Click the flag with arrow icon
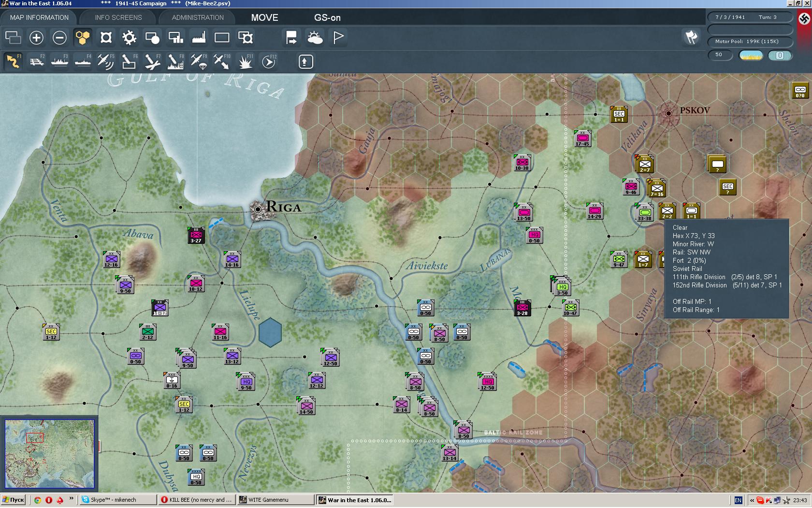 (x=291, y=37)
